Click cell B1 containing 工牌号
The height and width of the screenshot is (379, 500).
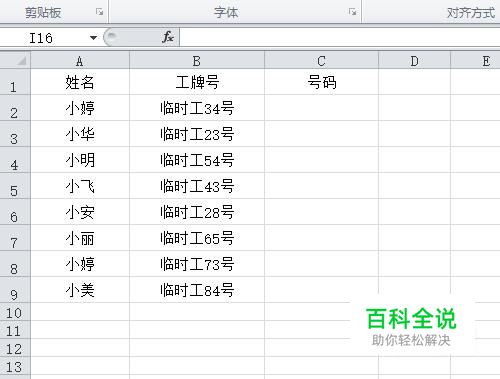point(197,82)
